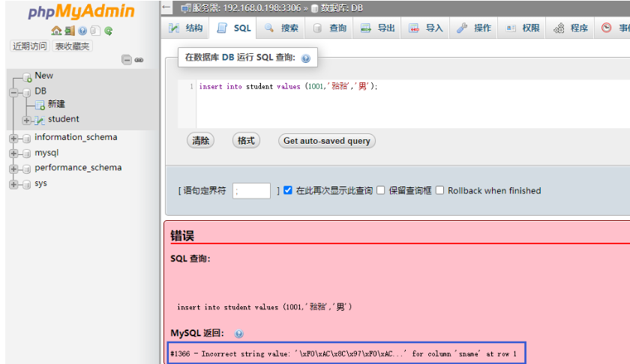Click the phpMyAdmin logo
This screenshot has height=364, width=630.
pyautogui.click(x=81, y=11)
